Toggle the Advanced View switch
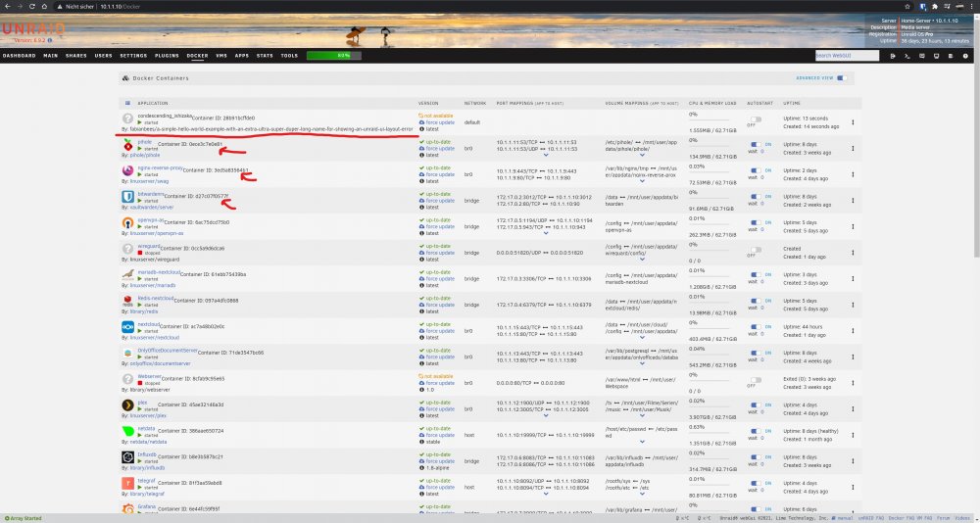 842,78
